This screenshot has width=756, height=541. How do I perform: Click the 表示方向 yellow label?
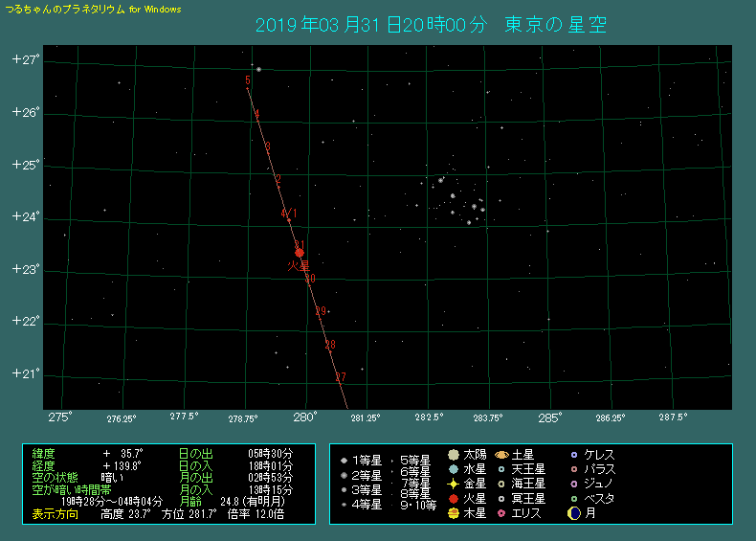point(56,513)
